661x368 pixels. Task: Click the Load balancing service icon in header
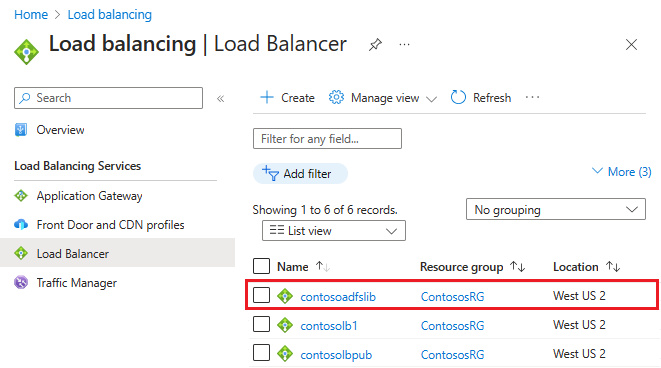point(26,52)
